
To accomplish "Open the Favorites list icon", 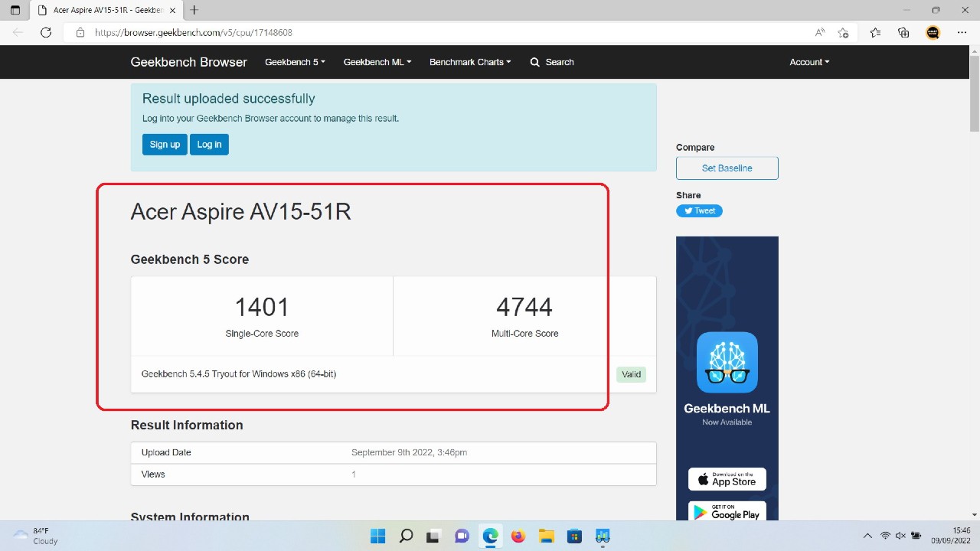I will coord(876,33).
